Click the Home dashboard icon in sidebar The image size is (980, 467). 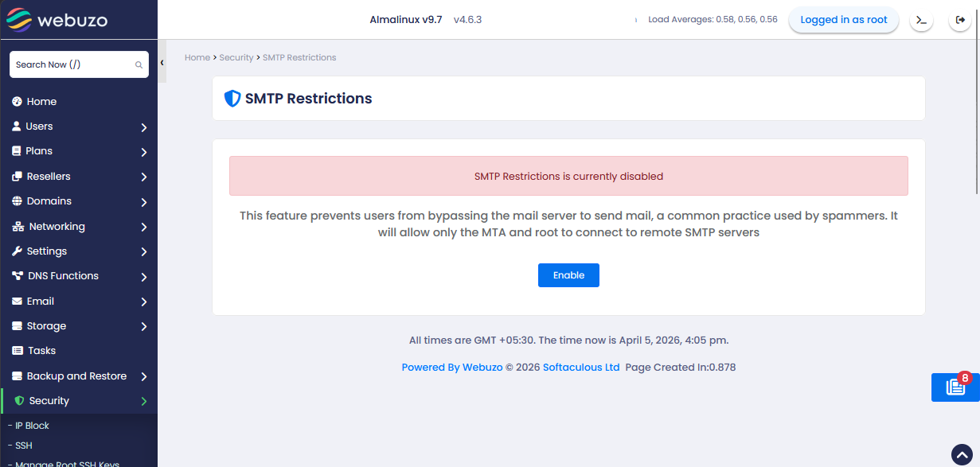17,102
